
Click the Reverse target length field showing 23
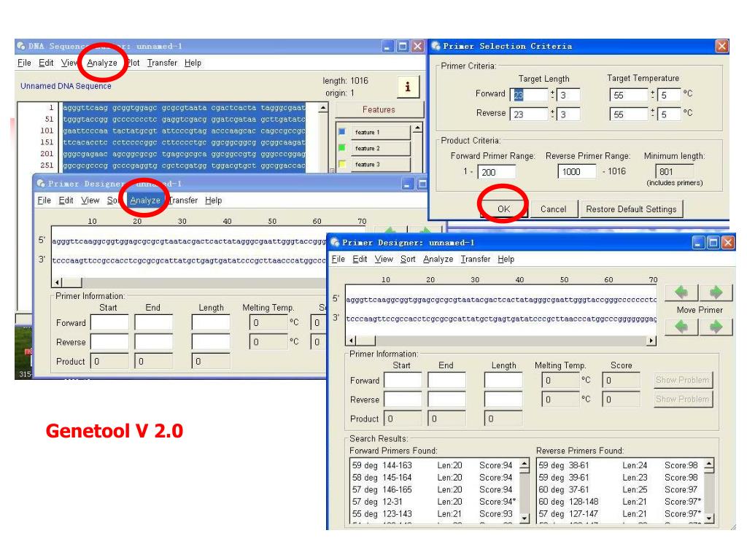[x=529, y=114]
